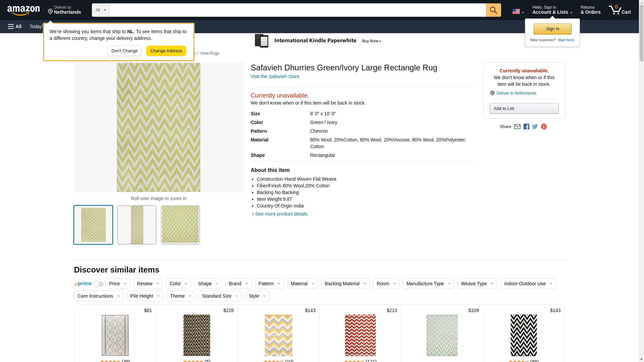This screenshot has width=644, height=362.
Task: Share product via email icon
Action: [517, 127]
